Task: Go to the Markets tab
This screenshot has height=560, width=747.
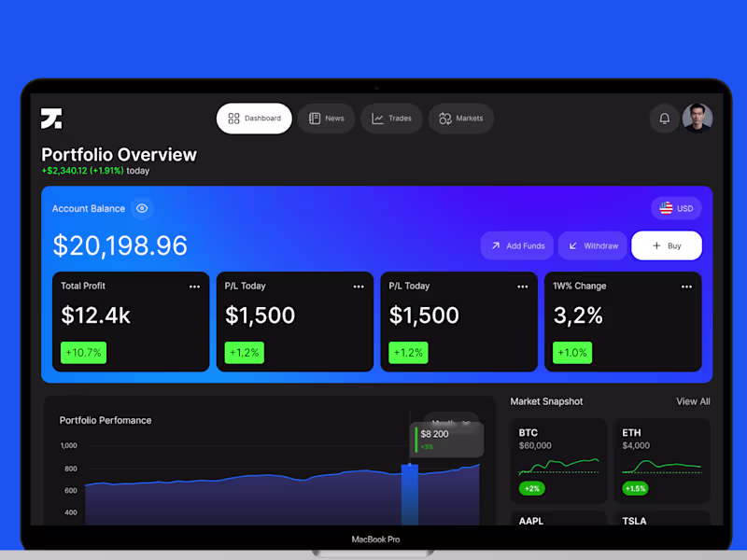Action: point(460,119)
